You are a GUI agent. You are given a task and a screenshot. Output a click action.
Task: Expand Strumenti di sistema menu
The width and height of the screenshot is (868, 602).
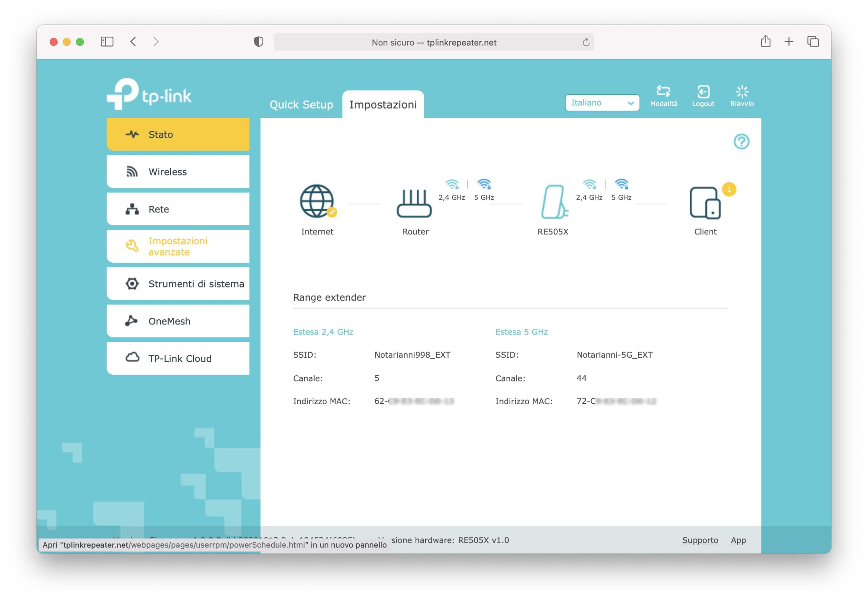click(x=178, y=284)
